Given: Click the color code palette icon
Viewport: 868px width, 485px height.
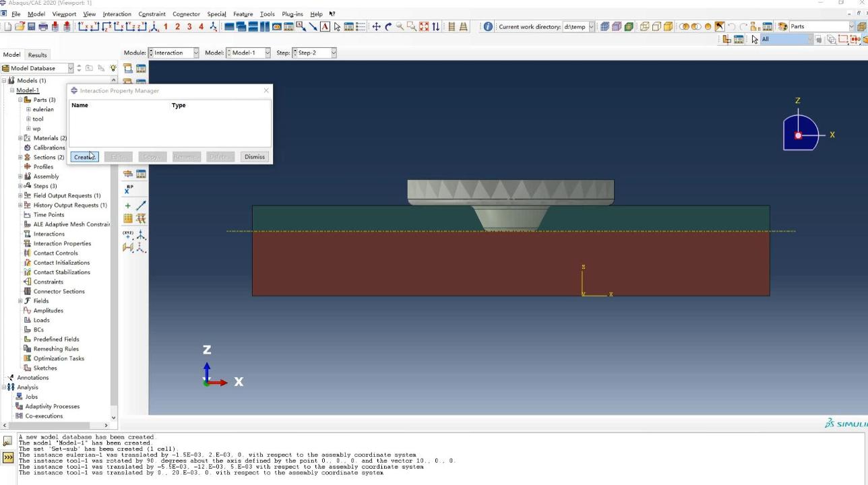Looking at the screenshot, I should [x=782, y=27].
